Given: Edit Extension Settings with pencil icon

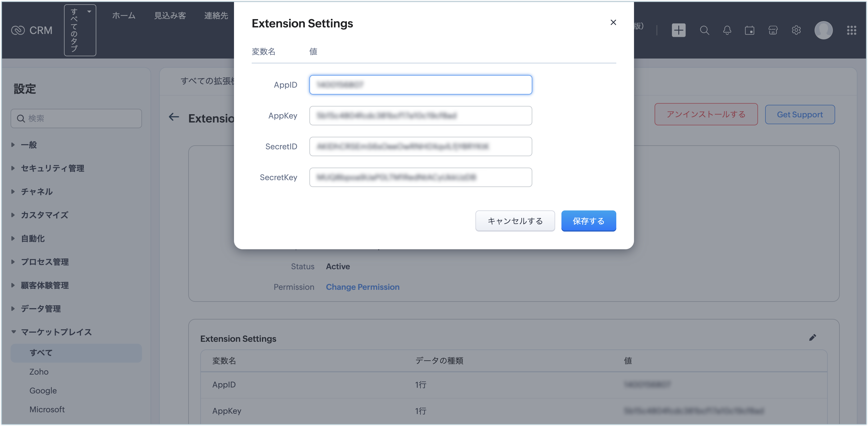Looking at the screenshot, I should (812, 338).
